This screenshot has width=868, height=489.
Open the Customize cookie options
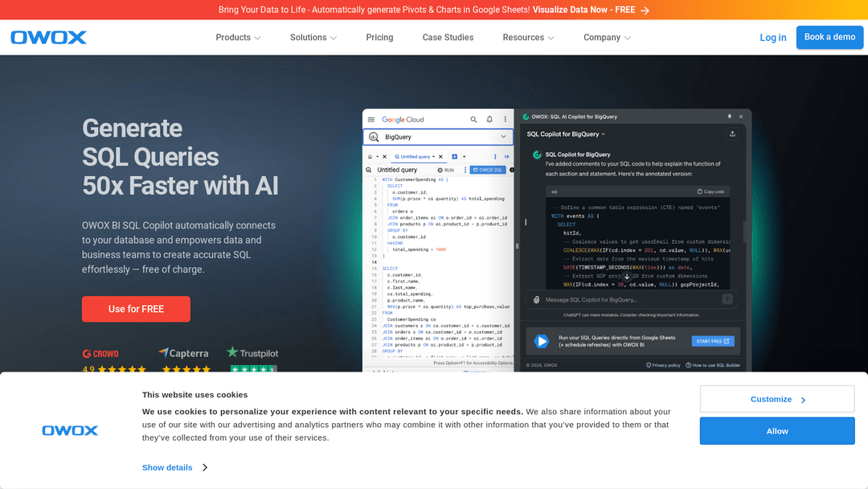tap(777, 399)
